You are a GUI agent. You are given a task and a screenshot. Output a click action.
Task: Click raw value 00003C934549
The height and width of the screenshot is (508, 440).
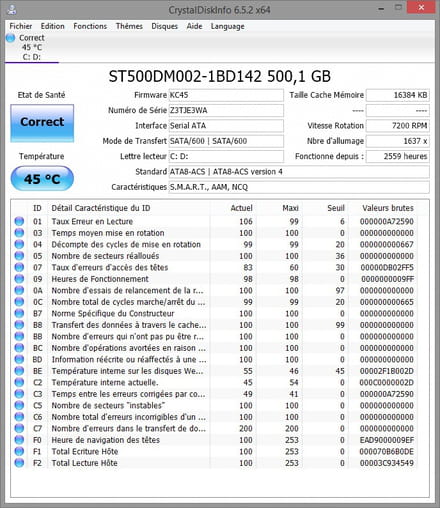pos(387,463)
